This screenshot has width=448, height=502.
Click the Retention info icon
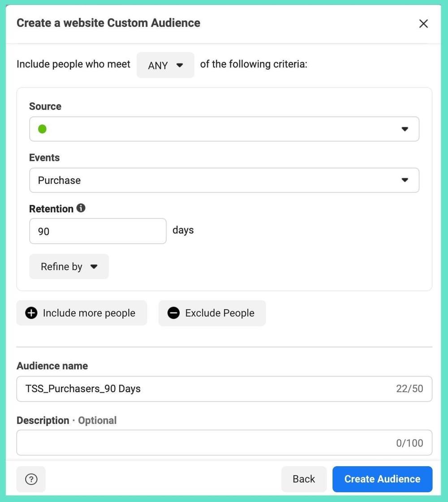pyautogui.click(x=81, y=207)
